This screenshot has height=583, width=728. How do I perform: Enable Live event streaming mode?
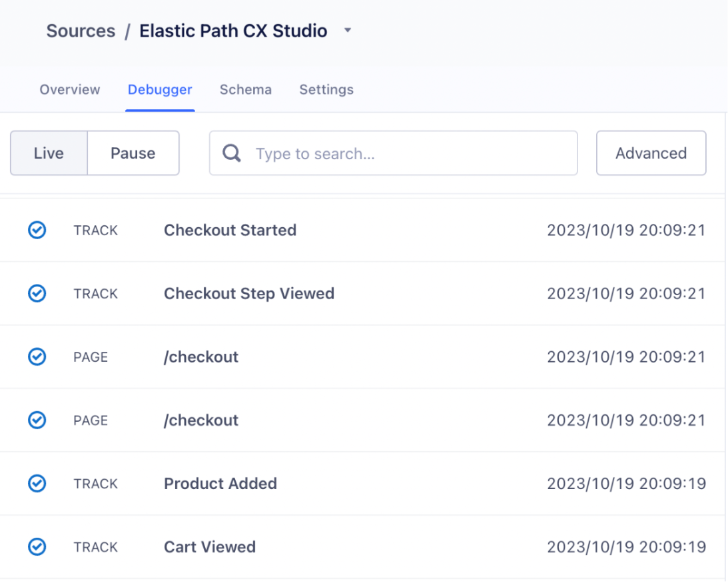[48, 153]
